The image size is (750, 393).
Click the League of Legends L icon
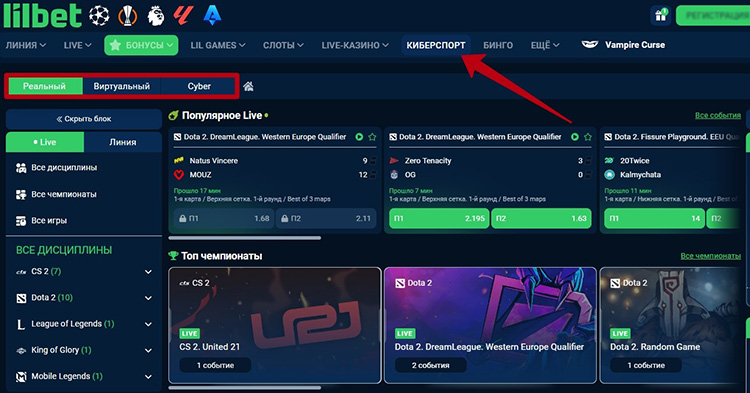click(21, 325)
